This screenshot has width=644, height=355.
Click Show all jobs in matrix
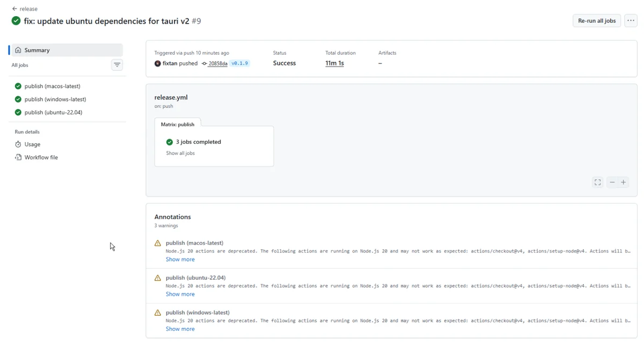[x=180, y=153]
